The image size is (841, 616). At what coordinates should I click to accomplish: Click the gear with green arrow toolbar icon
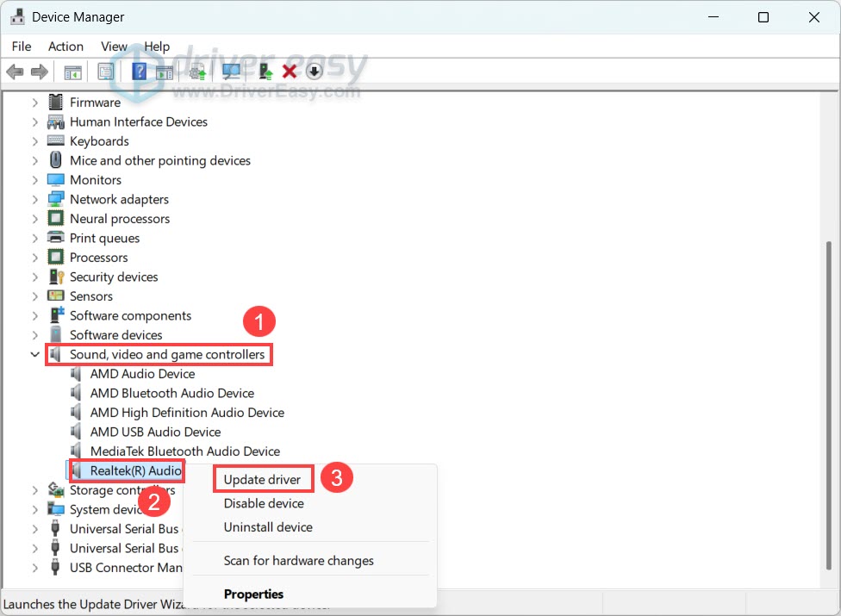(x=197, y=72)
